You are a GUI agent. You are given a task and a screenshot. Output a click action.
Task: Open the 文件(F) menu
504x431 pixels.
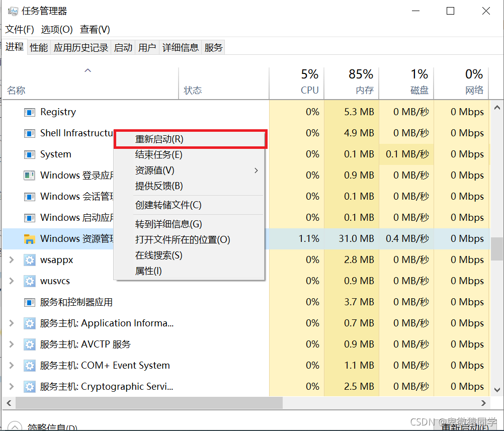pos(20,30)
